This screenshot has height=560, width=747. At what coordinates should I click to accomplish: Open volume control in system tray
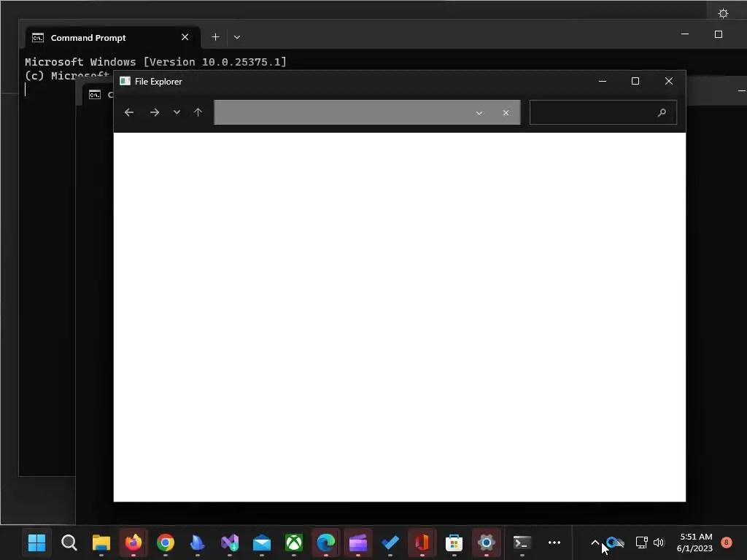pyautogui.click(x=659, y=542)
